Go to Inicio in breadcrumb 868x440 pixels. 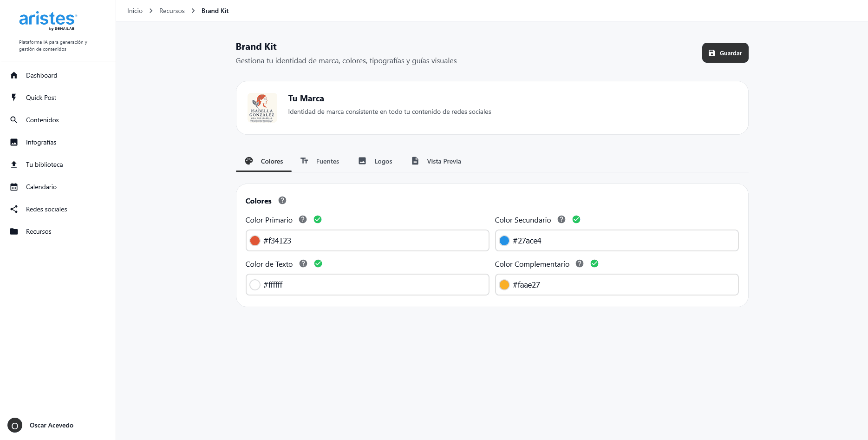coord(135,11)
